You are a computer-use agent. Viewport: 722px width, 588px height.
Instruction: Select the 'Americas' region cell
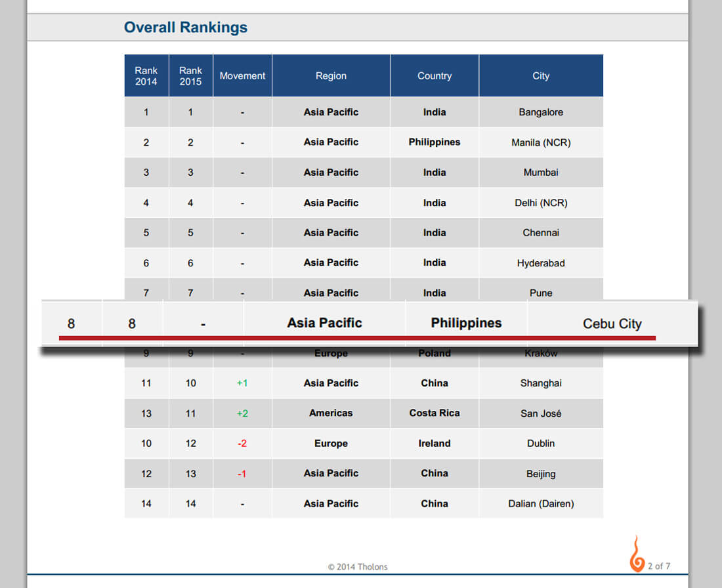pos(331,413)
